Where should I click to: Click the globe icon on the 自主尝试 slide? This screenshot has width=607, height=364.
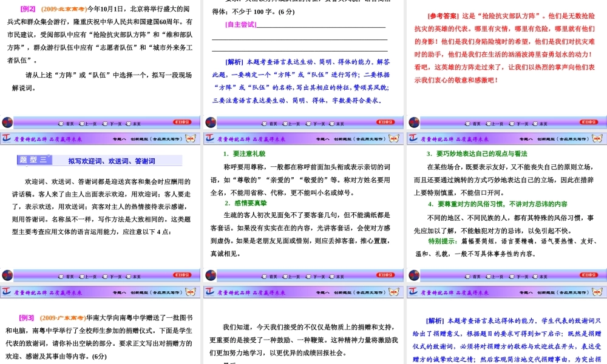tap(211, 123)
